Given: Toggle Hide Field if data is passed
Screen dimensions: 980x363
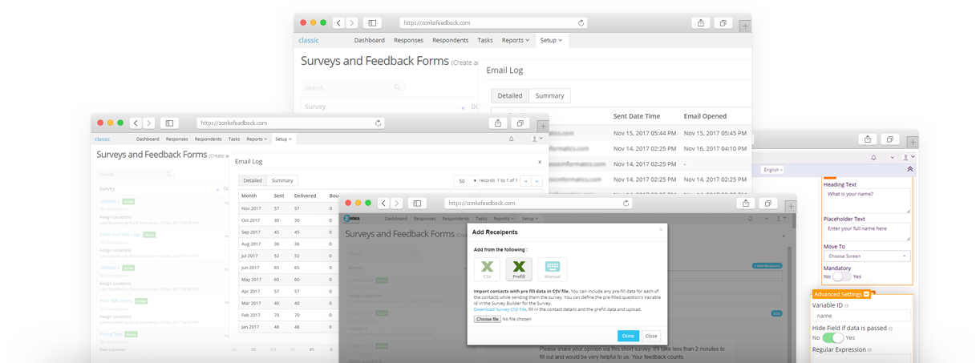Looking at the screenshot, I should (x=832, y=337).
